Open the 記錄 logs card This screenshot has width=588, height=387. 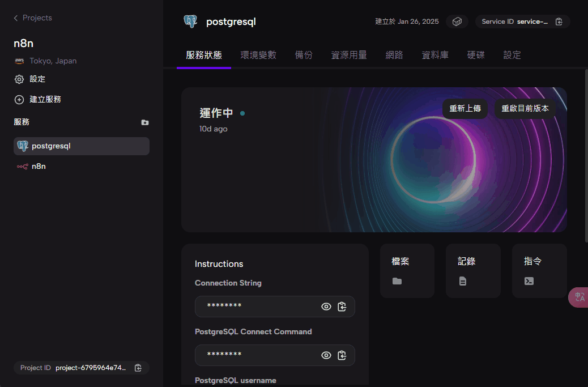click(473, 271)
